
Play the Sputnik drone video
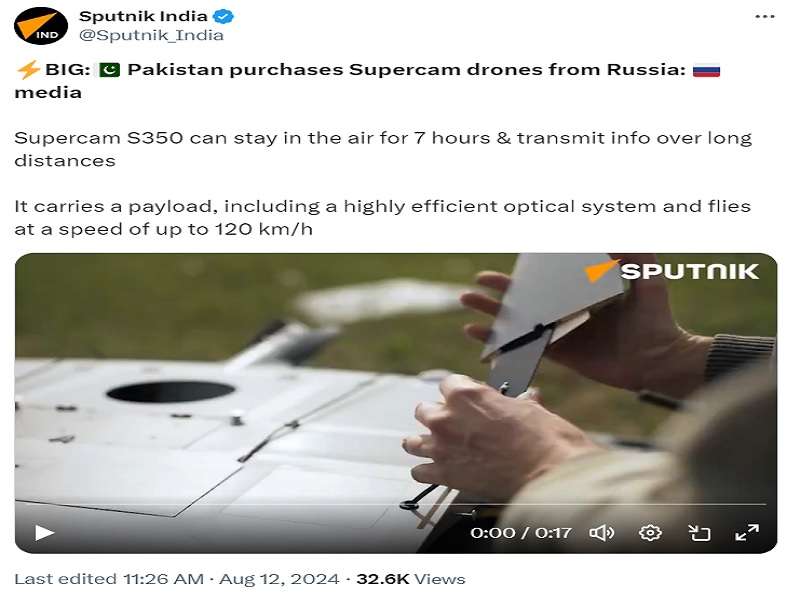point(44,533)
